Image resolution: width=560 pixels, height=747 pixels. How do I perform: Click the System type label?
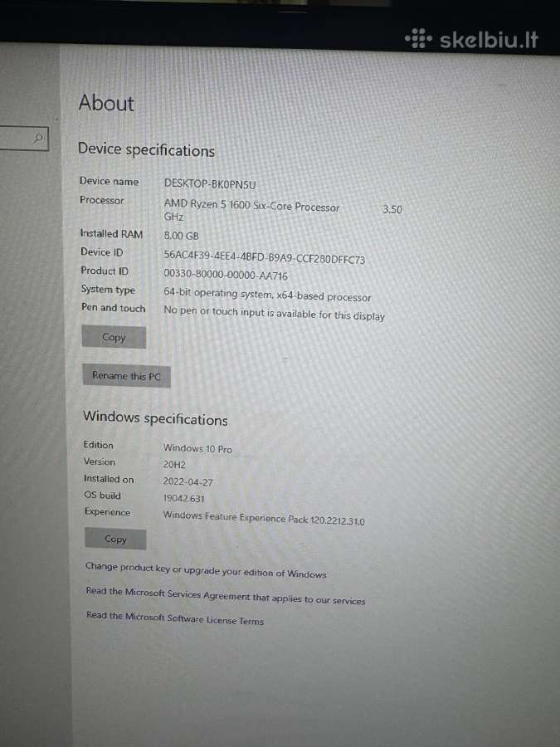click(x=108, y=290)
